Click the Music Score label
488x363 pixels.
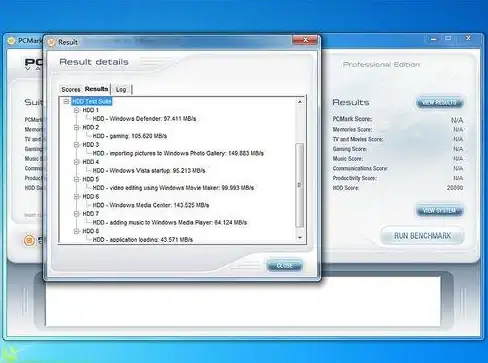pos(348,159)
